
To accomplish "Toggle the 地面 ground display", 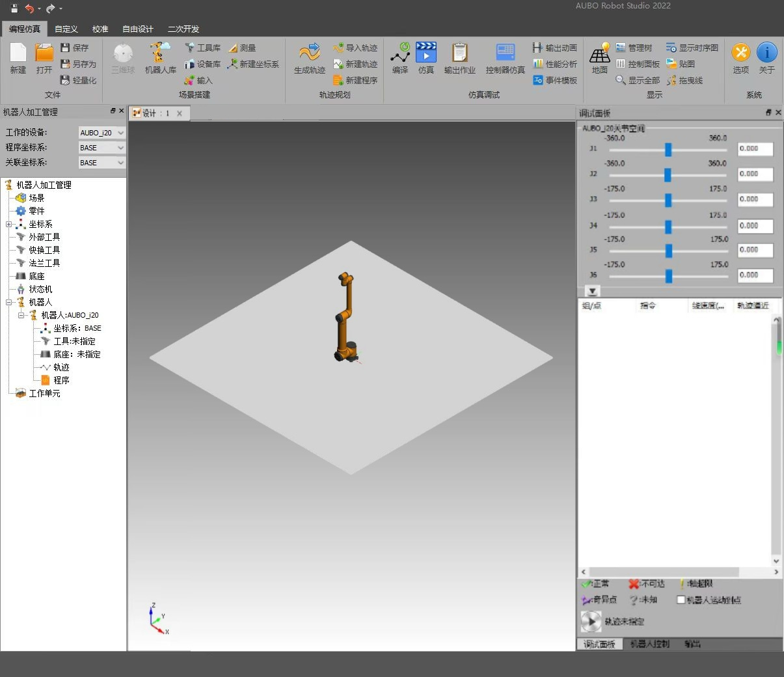I will point(600,59).
